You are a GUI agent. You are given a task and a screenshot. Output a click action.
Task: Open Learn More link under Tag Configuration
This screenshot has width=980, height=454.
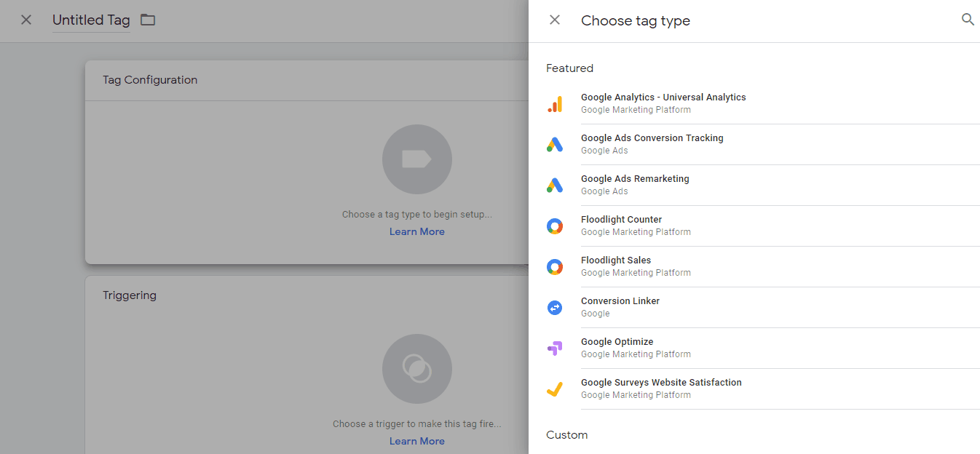pos(416,231)
